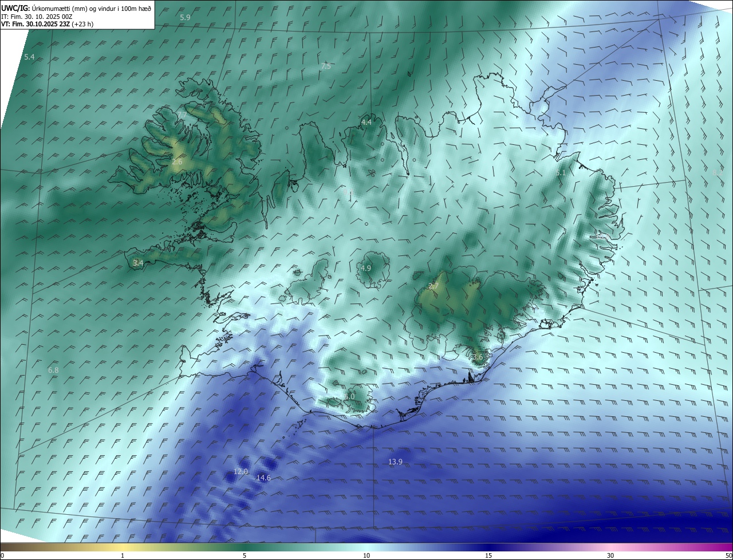Screen dimensions: 733x560
Task: Select the IT initial time line 00Z
Action: tap(37, 17)
